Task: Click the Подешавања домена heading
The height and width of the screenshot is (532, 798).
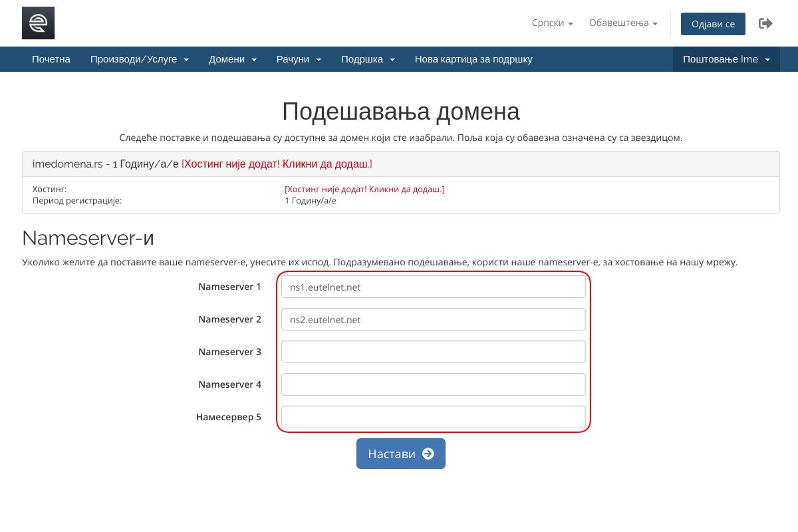Action: [401, 112]
